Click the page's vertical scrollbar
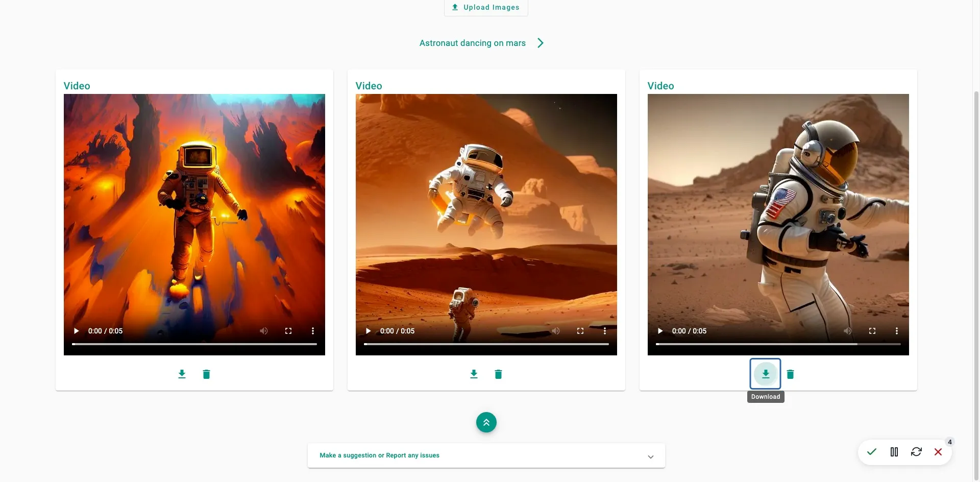Viewport: 980px width, 482px height. click(976, 286)
